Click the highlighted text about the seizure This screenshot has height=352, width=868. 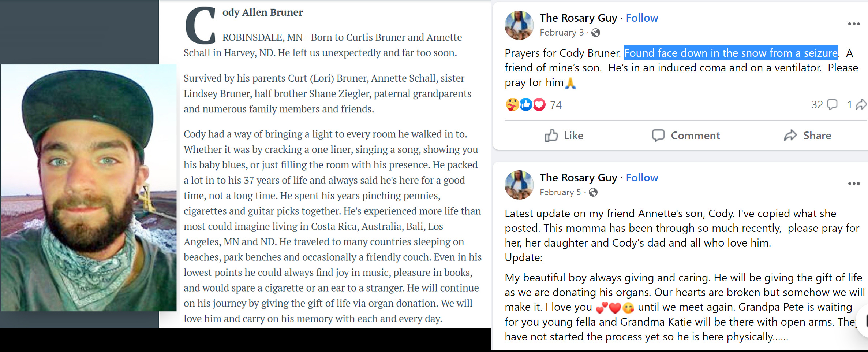tap(731, 53)
